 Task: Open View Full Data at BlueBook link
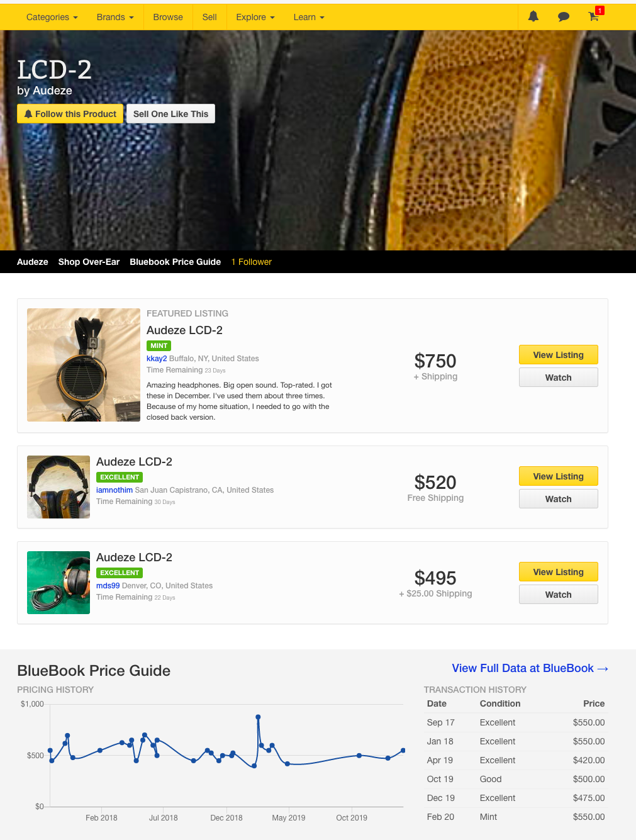pos(530,668)
